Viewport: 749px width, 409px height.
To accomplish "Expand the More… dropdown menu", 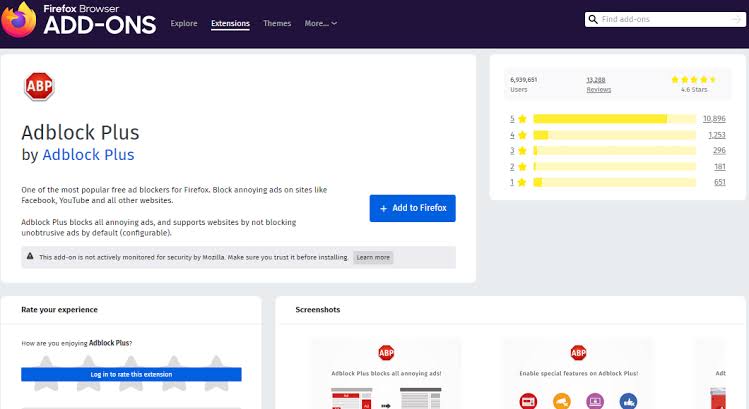I will [x=321, y=23].
